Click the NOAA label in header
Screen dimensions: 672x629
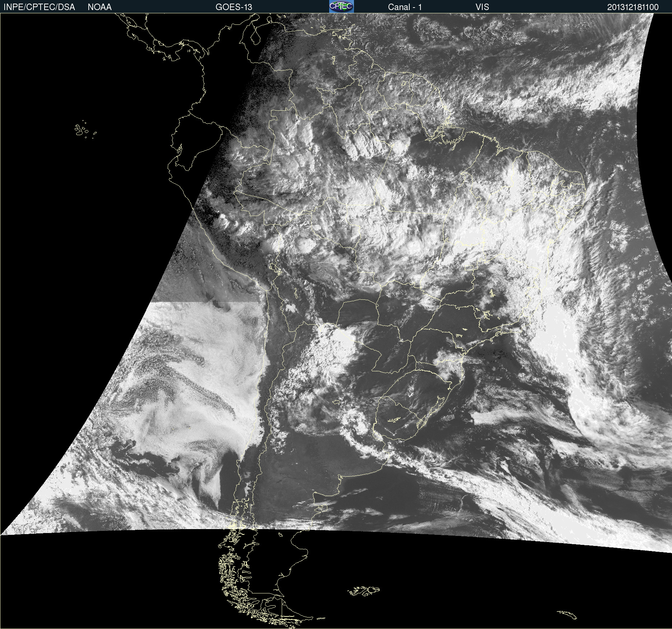[x=100, y=7]
